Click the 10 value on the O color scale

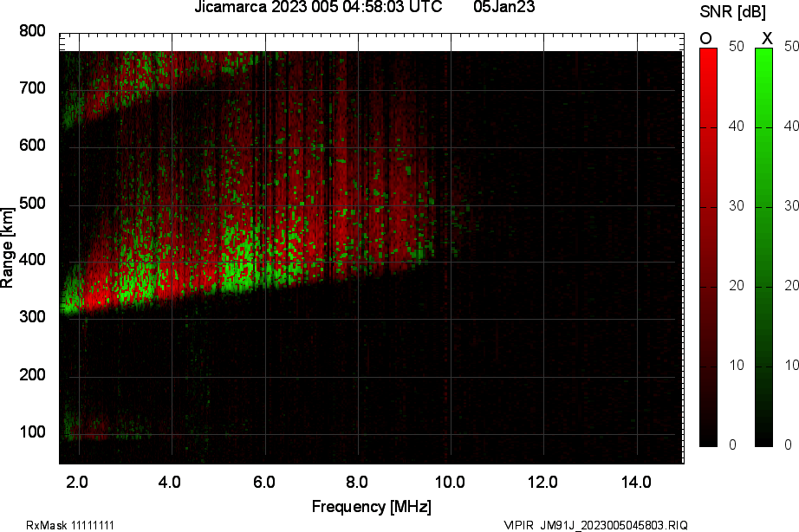point(737,366)
